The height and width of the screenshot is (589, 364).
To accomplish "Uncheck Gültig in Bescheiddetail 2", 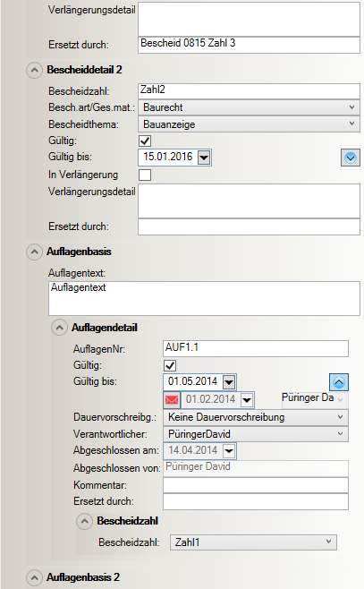I will (145, 141).
